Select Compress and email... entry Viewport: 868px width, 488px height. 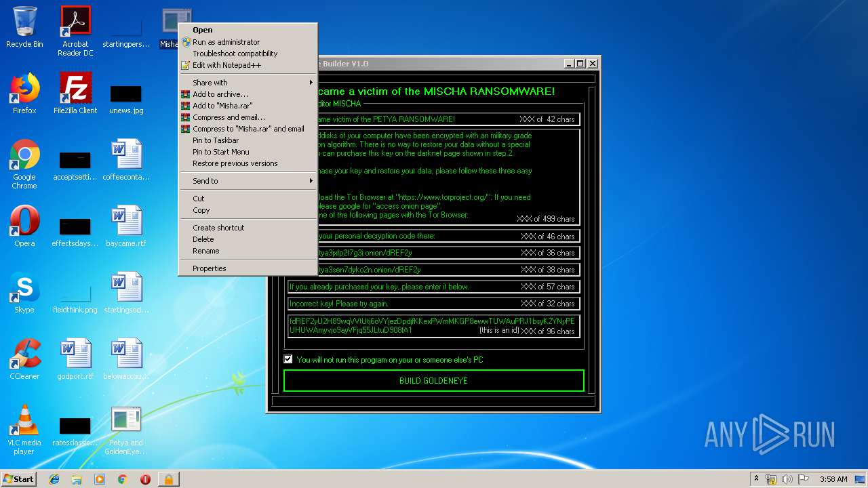tap(248, 117)
